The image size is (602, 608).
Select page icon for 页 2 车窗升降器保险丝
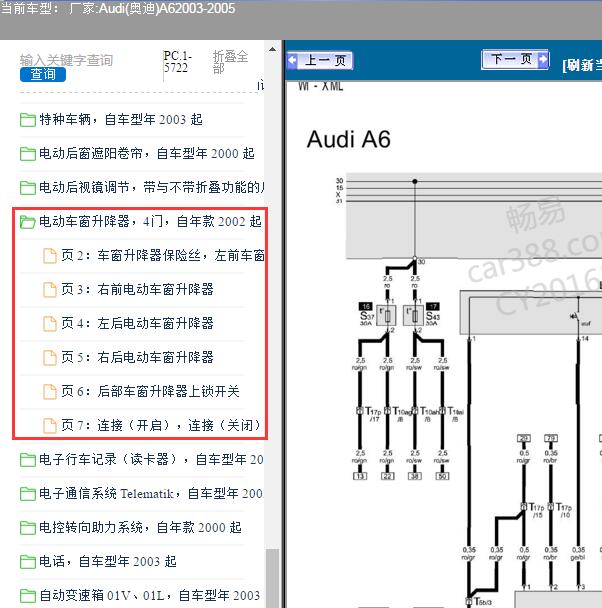point(50,256)
